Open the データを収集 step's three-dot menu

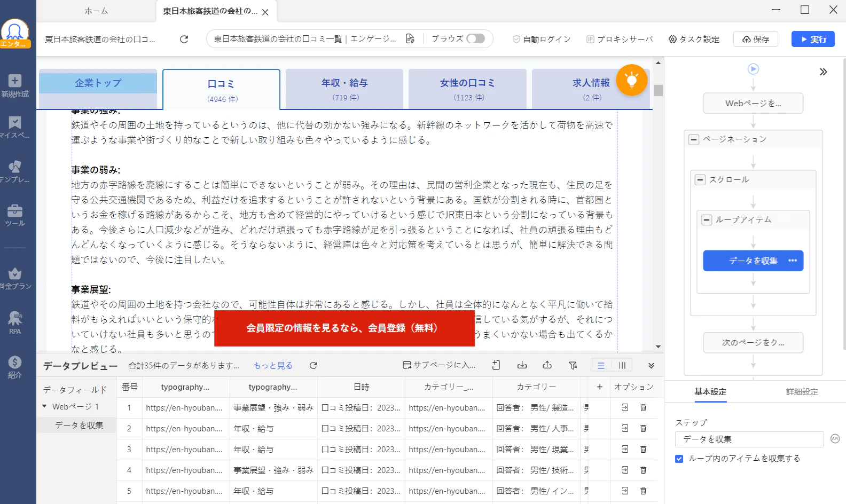793,261
